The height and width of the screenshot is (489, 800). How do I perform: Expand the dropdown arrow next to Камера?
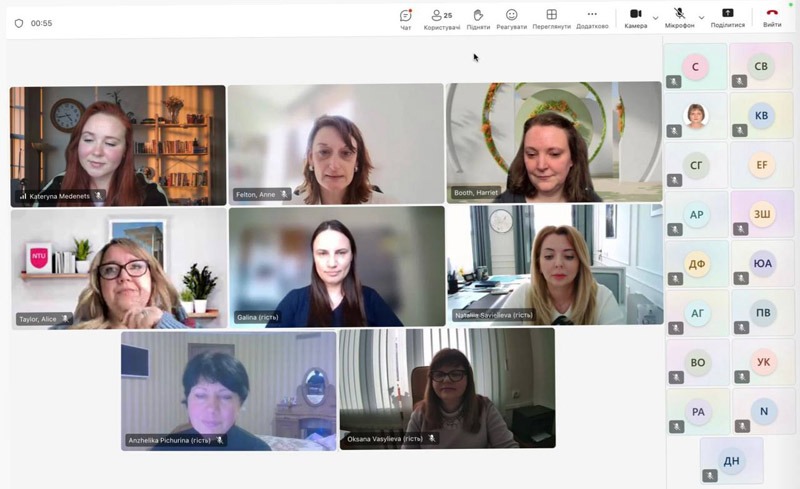pos(656,17)
